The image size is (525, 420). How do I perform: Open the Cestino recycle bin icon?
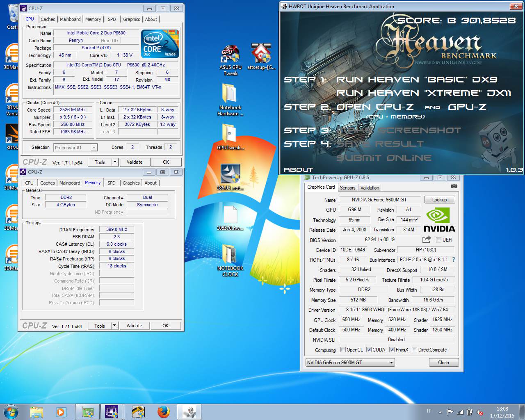[12, 17]
